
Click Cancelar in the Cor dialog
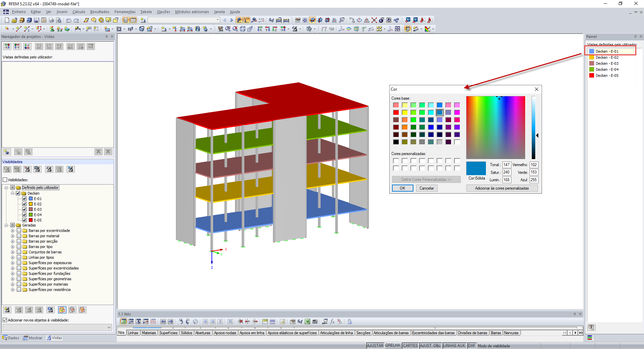(x=427, y=188)
